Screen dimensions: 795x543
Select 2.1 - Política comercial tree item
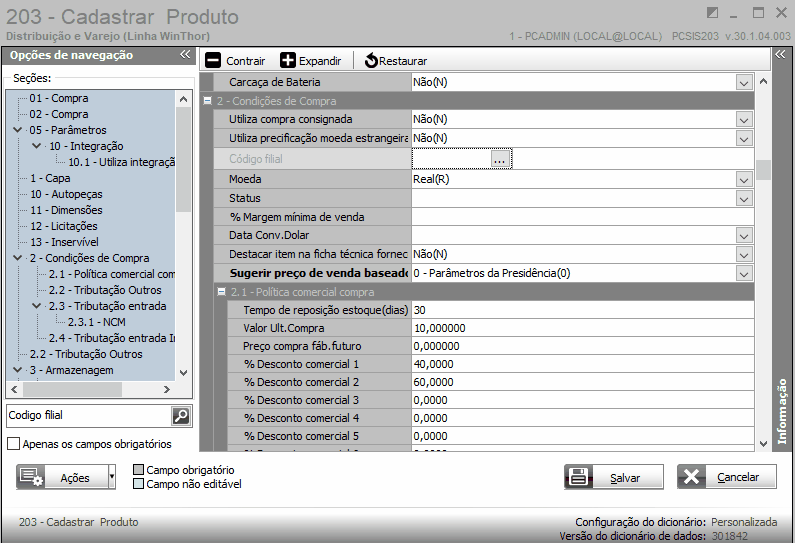(112, 274)
